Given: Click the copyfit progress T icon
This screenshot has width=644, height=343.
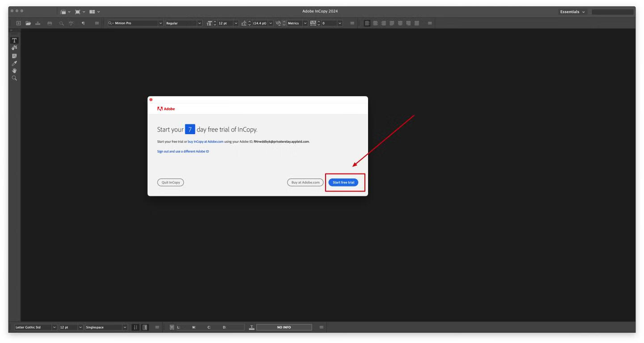Looking at the screenshot, I should click(x=252, y=327).
